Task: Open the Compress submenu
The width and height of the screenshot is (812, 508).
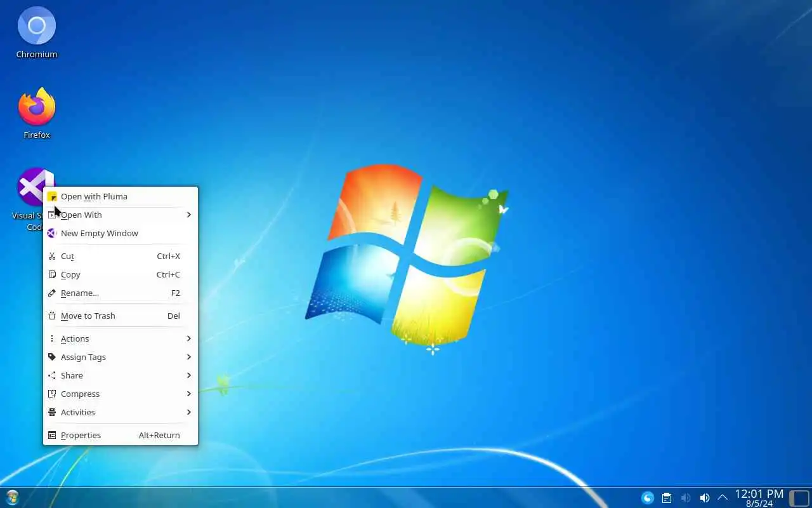Action: point(121,394)
